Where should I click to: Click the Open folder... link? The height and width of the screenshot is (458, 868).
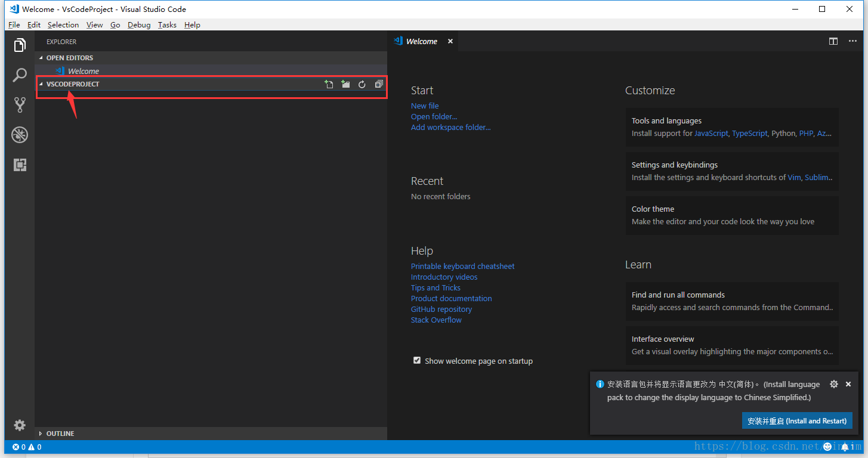434,116
